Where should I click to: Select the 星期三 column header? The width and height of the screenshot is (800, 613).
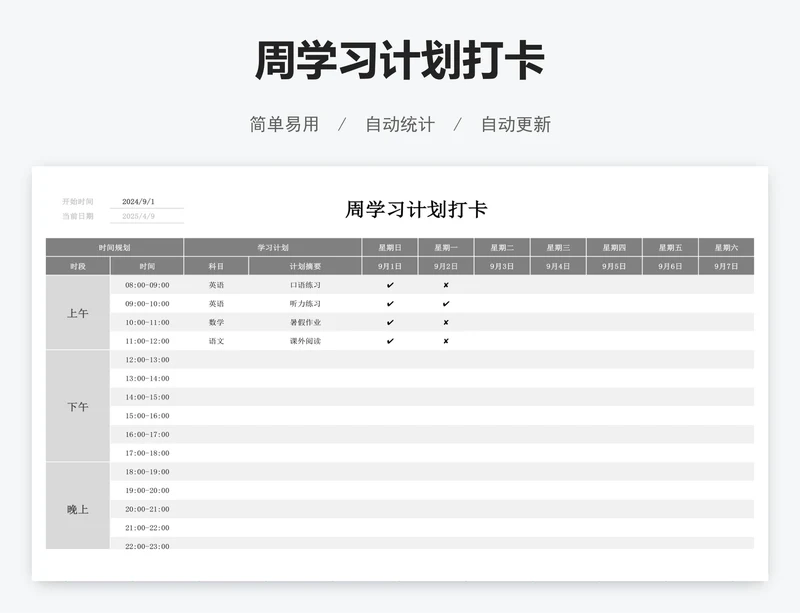(x=558, y=248)
